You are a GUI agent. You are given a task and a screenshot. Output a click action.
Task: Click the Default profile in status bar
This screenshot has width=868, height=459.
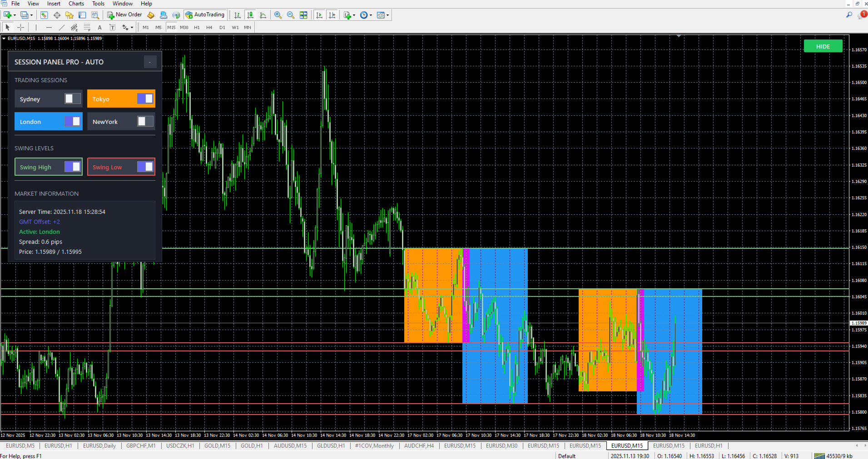(x=567, y=456)
